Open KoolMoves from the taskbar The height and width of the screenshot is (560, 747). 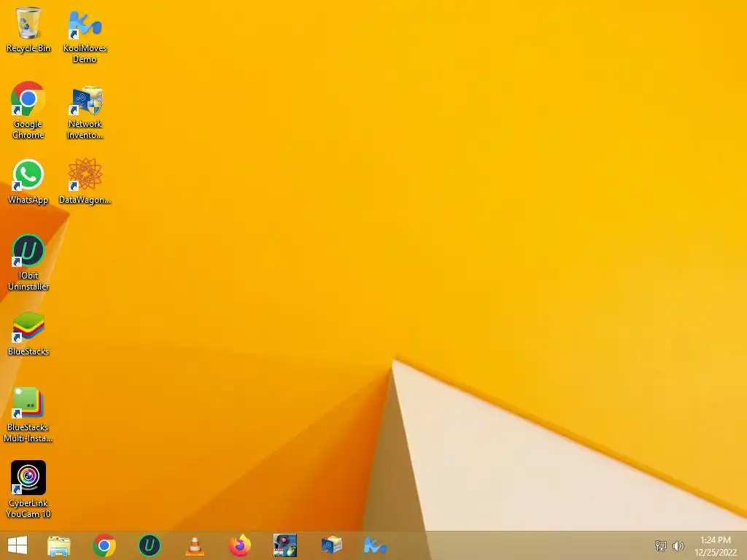[376, 545]
